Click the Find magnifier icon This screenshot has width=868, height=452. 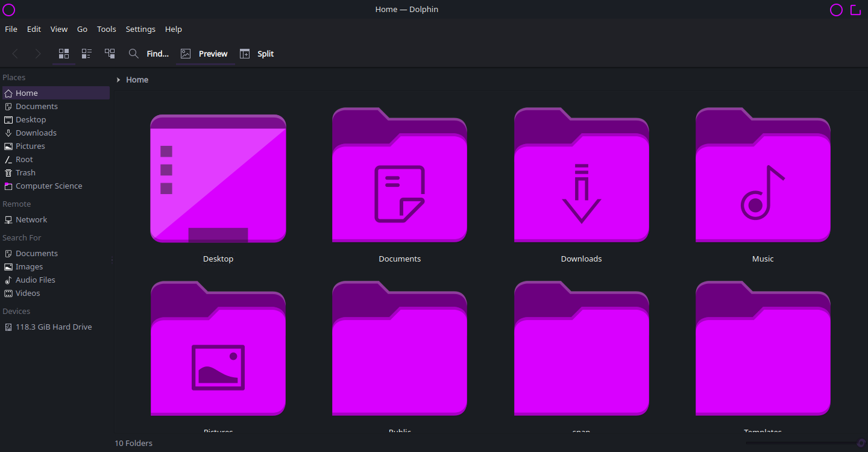[134, 54]
